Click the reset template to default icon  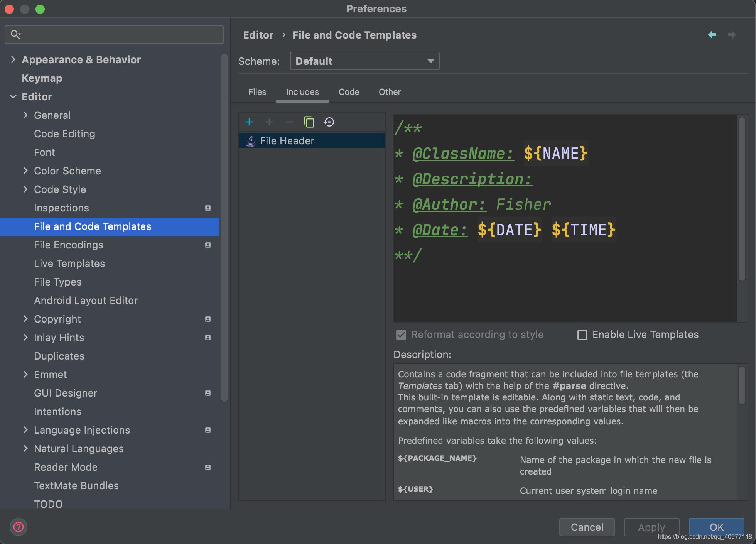329,122
